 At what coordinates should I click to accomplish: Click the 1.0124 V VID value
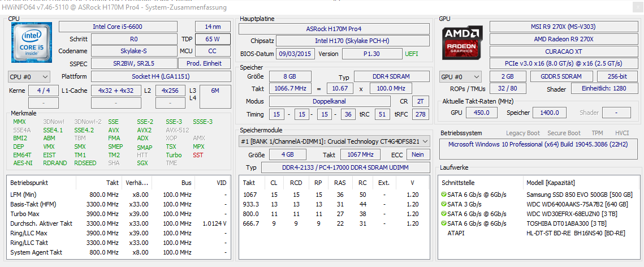point(215,223)
